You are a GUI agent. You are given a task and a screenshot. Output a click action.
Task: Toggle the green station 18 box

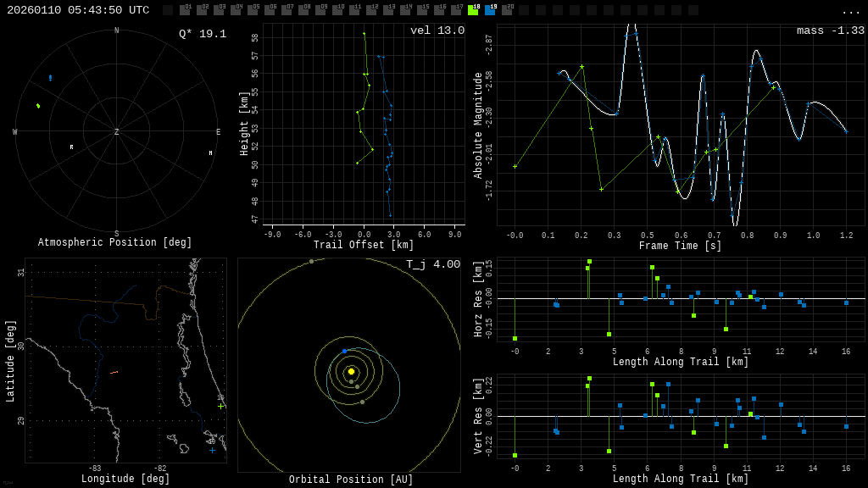[473, 10]
